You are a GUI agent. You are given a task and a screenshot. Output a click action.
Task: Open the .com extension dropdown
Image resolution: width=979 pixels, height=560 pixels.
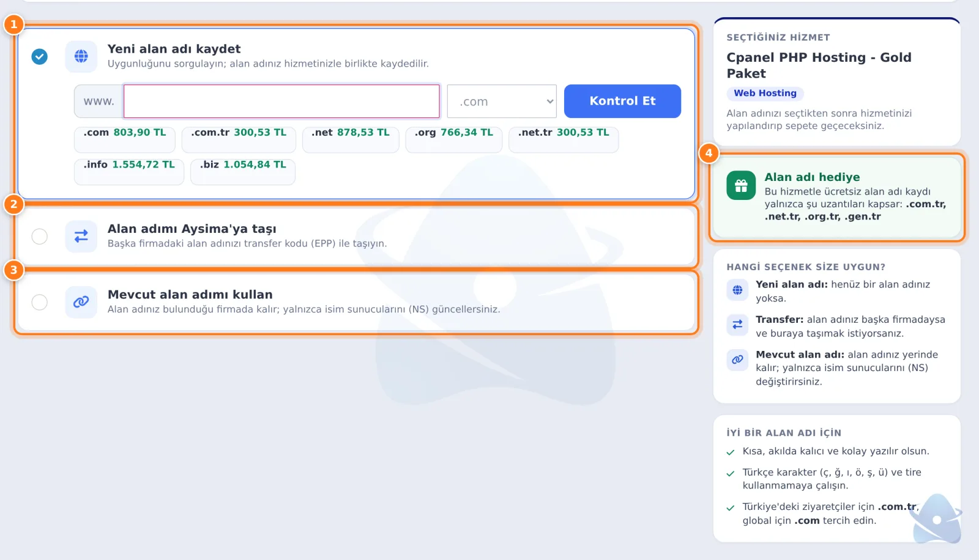click(502, 101)
